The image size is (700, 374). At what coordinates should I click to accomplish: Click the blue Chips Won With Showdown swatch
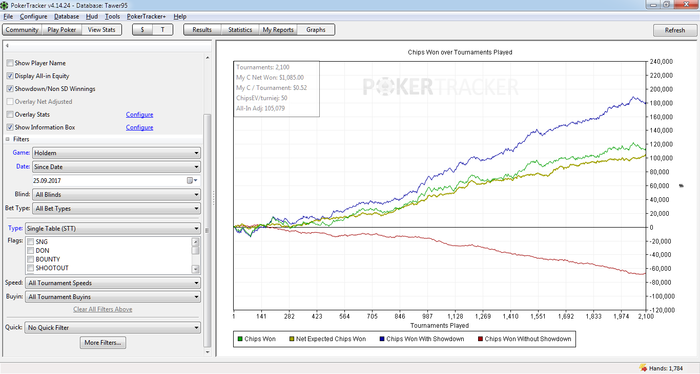point(382,339)
